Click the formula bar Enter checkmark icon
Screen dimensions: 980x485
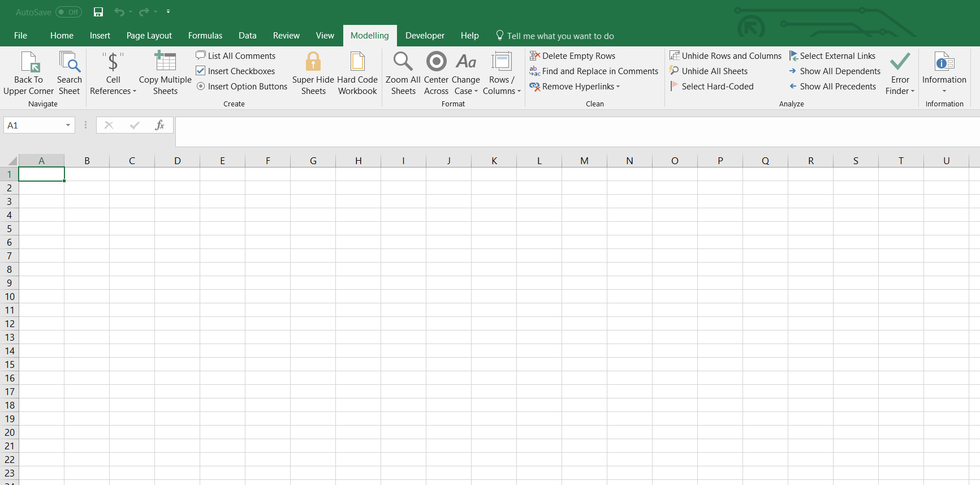point(135,125)
